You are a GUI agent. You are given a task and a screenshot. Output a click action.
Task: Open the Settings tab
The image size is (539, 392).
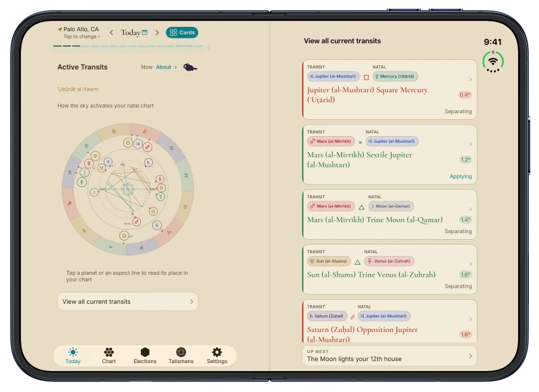(x=217, y=356)
